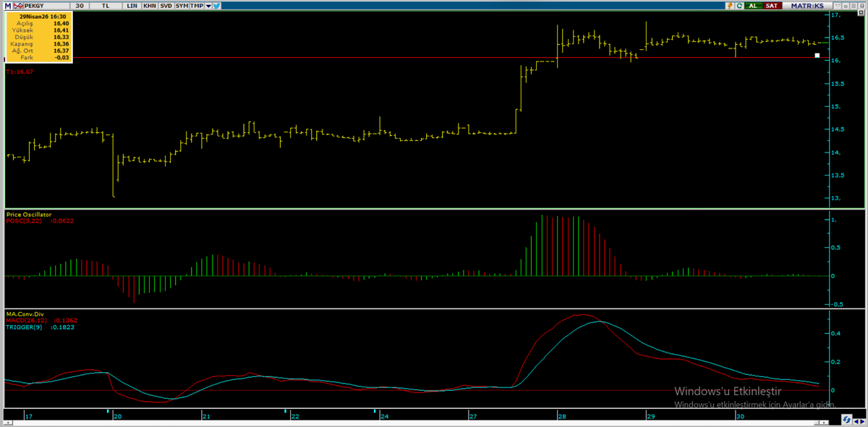The width and height of the screenshot is (868, 427).
Task: Click the Düşük 16,33 row
Action: [x=39, y=37]
